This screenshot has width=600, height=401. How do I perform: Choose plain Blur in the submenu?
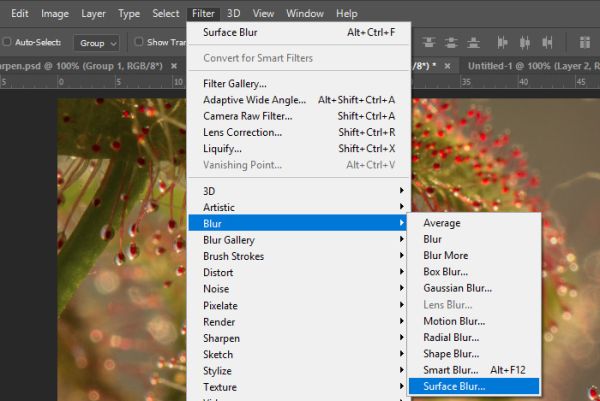[474, 239]
